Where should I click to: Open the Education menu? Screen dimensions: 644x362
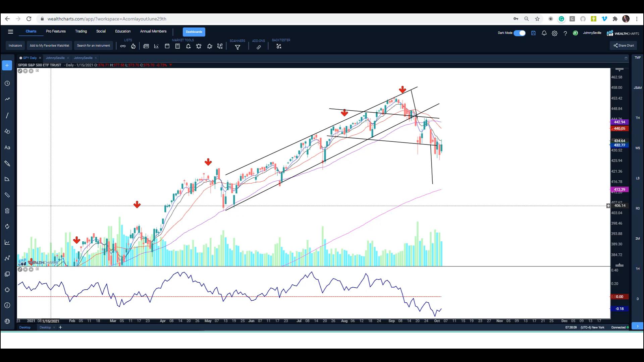123,32
